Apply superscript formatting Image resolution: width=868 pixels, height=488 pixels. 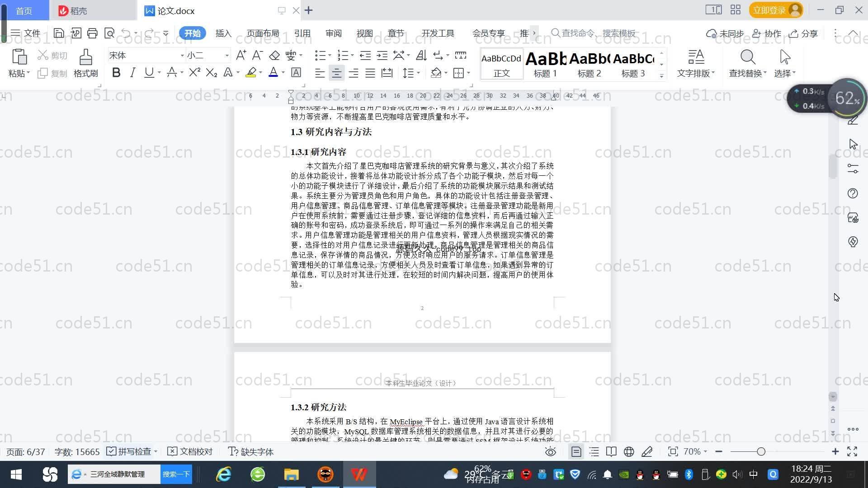click(x=194, y=72)
